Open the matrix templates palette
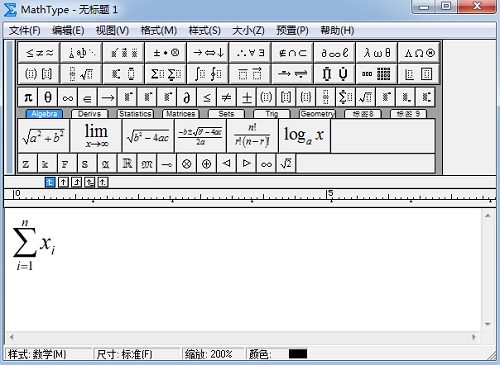The height and width of the screenshot is (365, 500). [x=377, y=74]
